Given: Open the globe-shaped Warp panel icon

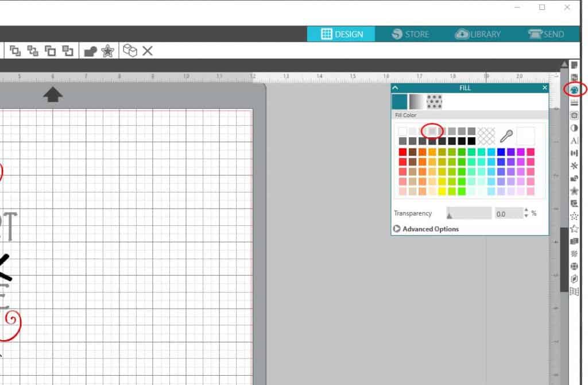Looking at the screenshot, I should click(574, 267).
